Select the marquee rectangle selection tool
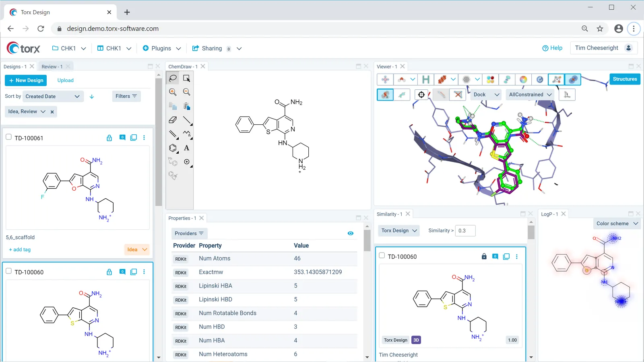Screen dimensions: 644x362 (x=186, y=78)
